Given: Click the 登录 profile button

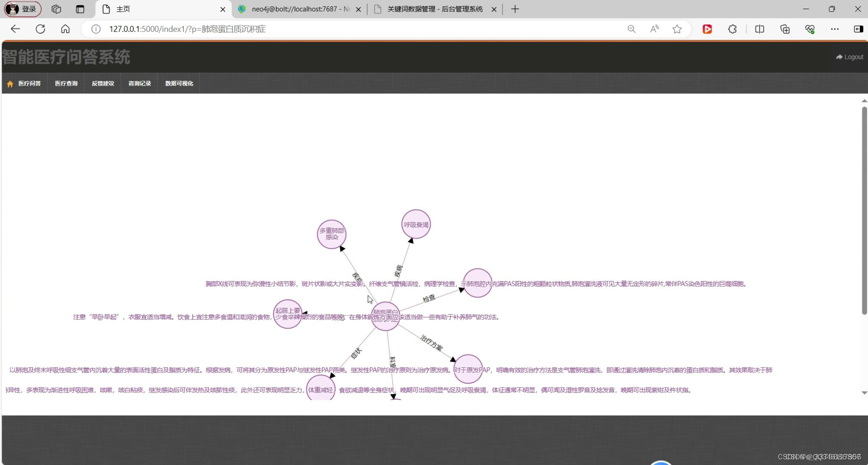Looking at the screenshot, I should [23, 9].
